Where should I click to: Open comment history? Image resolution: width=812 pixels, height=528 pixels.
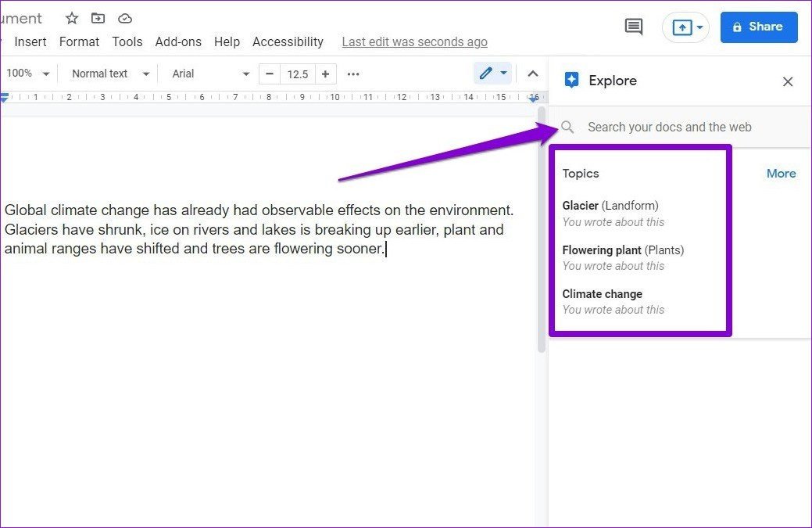point(633,27)
